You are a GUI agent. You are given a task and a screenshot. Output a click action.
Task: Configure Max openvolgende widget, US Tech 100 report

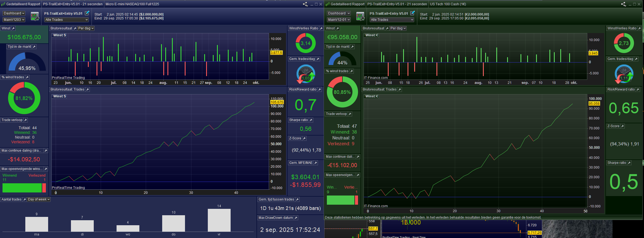(x=358, y=175)
